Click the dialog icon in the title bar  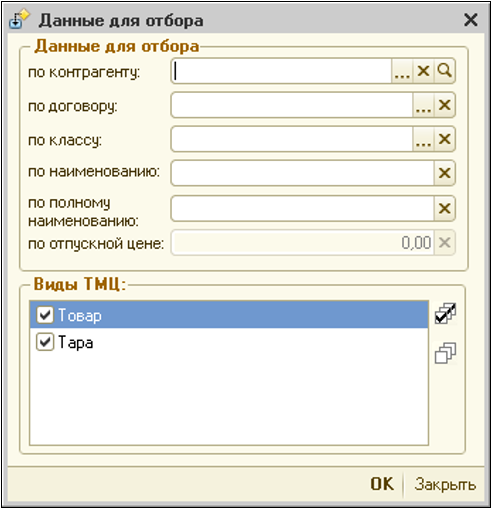click(19, 19)
